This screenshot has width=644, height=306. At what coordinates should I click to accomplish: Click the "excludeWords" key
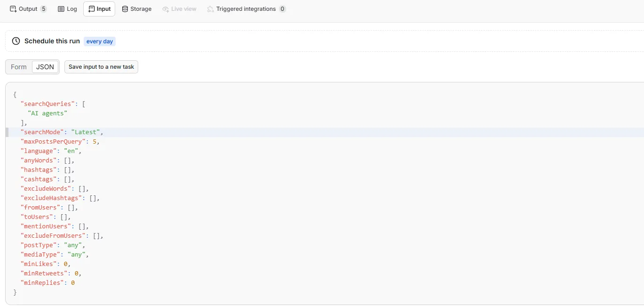tap(46, 189)
